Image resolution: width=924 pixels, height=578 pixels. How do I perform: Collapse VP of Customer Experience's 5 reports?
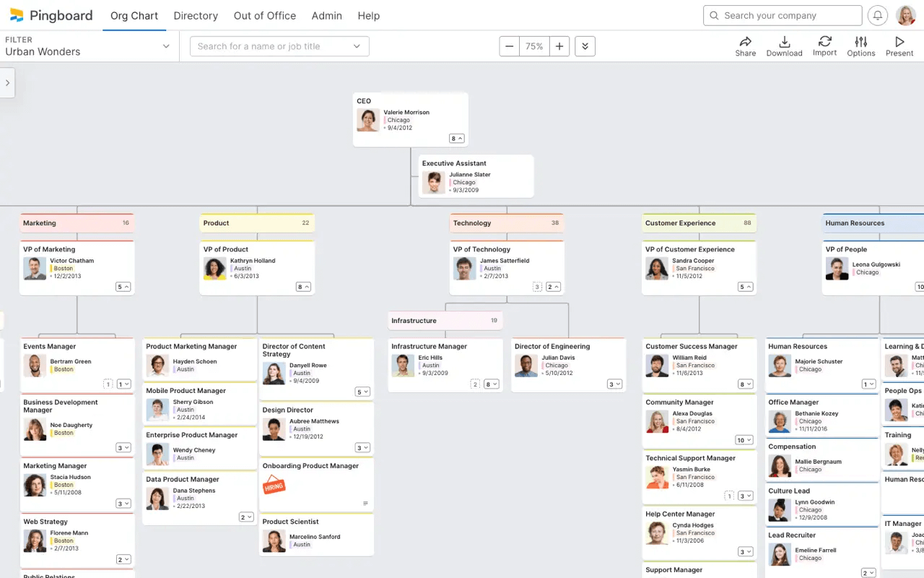pyautogui.click(x=746, y=287)
